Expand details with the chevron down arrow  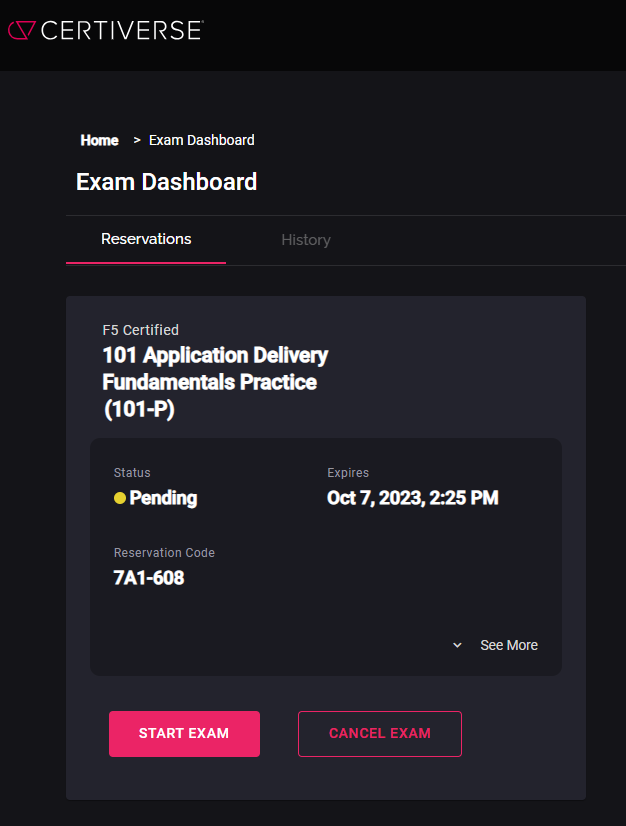click(458, 646)
